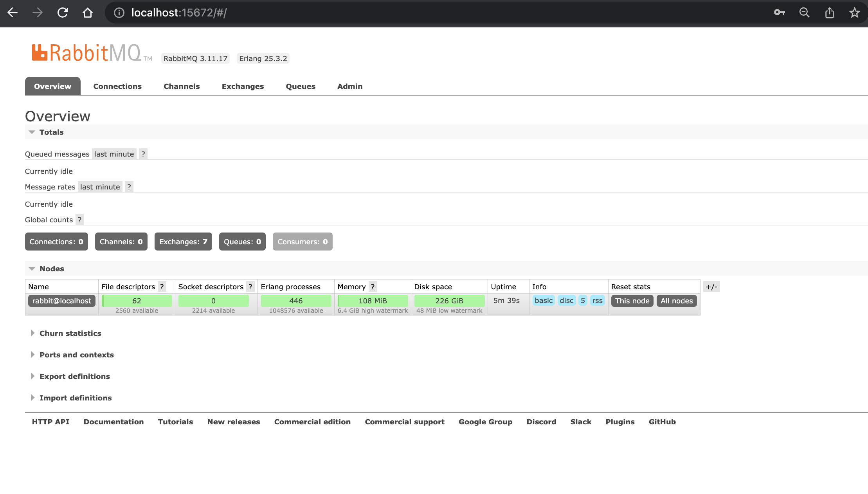
Task: Click the browser reload icon
Action: tap(63, 13)
